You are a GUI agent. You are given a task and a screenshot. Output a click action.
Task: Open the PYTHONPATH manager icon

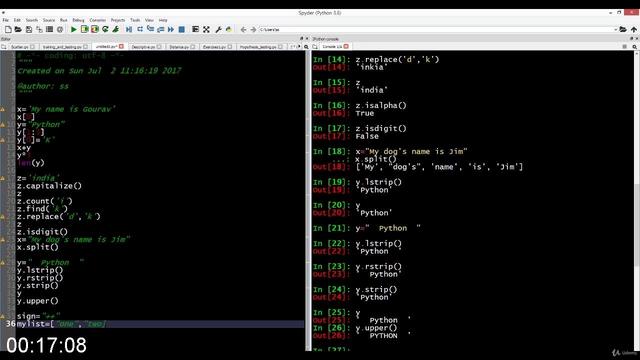tap(229, 29)
